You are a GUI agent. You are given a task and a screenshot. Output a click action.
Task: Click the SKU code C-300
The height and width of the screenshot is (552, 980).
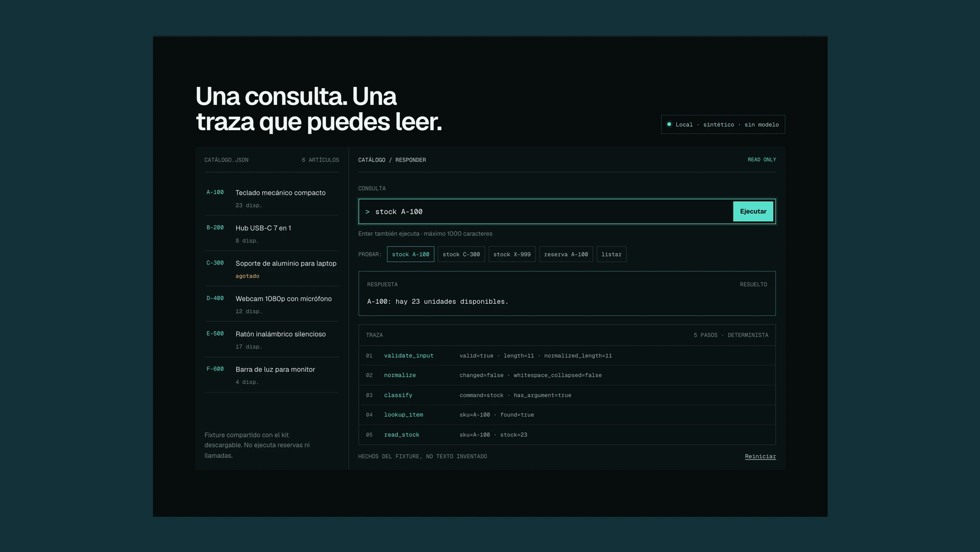pyautogui.click(x=215, y=263)
